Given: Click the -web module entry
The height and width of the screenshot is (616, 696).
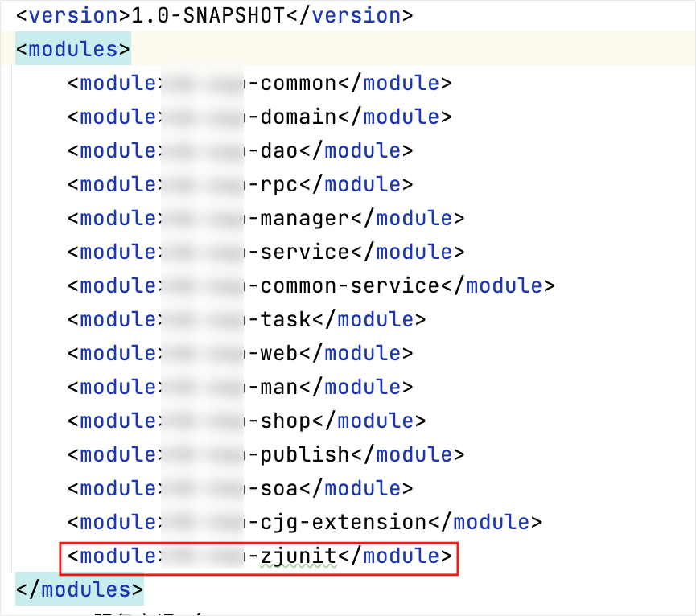Looking at the screenshot, I should tap(240, 354).
